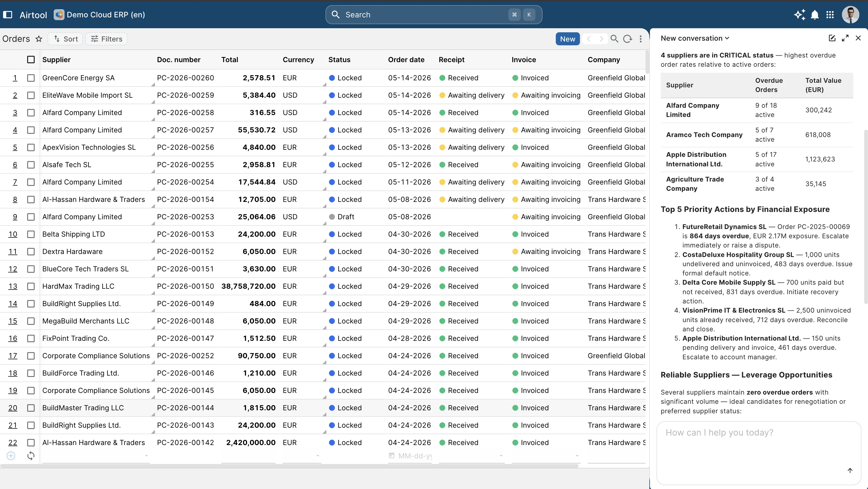Go to next record arrow

[x=601, y=39]
